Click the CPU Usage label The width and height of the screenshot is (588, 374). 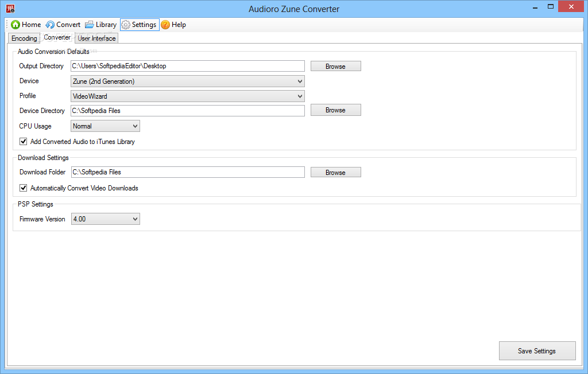pos(35,126)
